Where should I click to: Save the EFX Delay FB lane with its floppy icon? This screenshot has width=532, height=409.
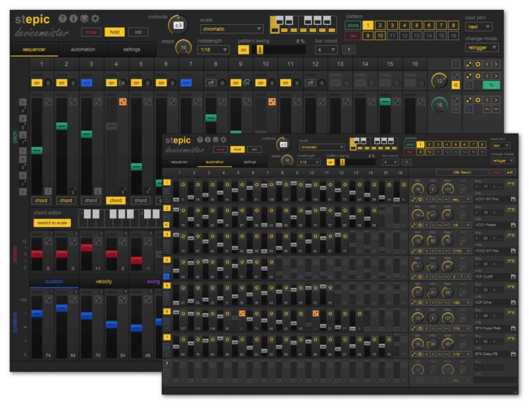tap(513, 353)
